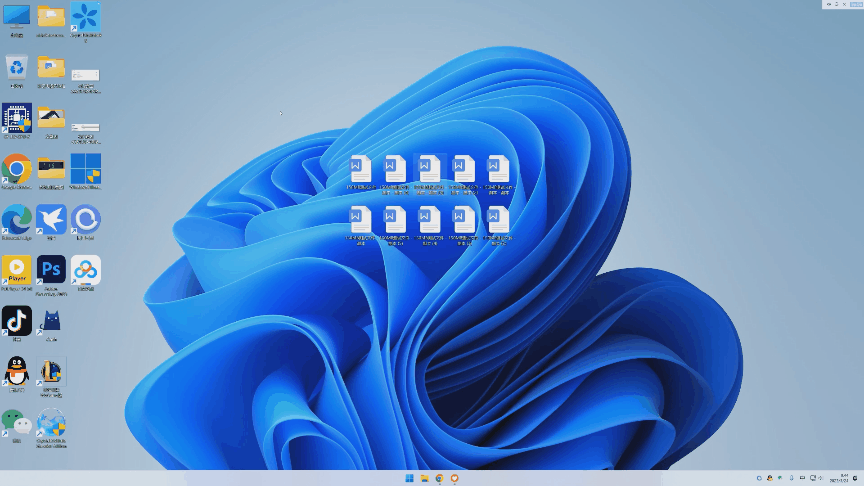Open the volume tray control
Viewport: 864px width, 486px height.
[821, 478]
